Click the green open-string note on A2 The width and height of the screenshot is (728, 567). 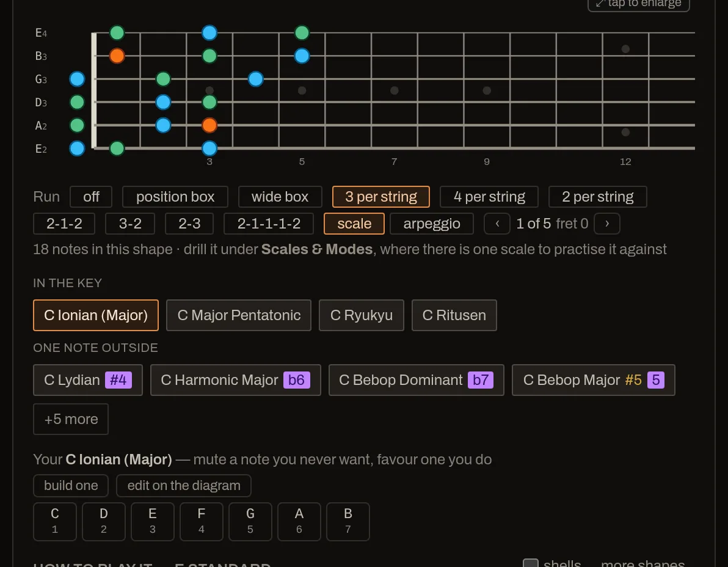pos(77,125)
